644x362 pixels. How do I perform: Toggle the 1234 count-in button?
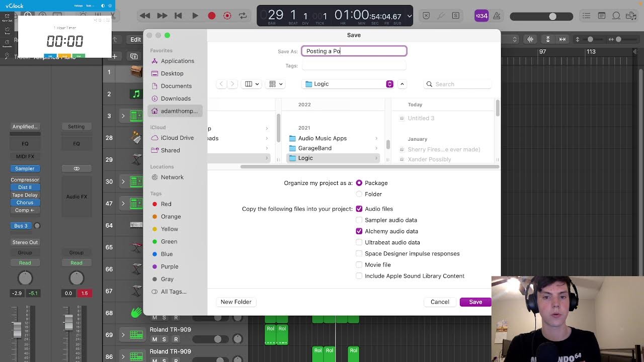tap(481, 16)
